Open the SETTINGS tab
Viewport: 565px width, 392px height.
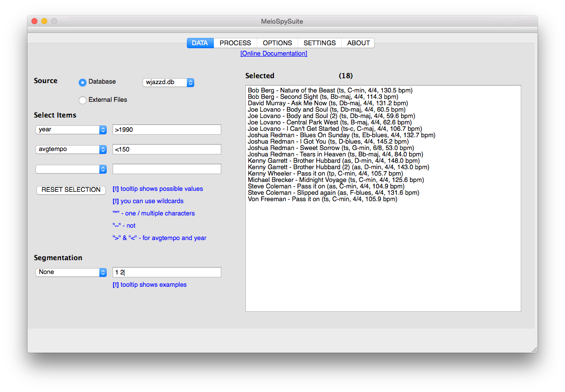click(x=320, y=43)
